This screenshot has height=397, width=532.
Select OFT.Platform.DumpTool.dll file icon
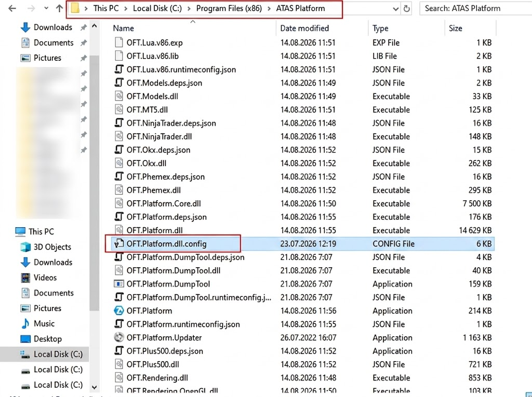click(x=119, y=270)
